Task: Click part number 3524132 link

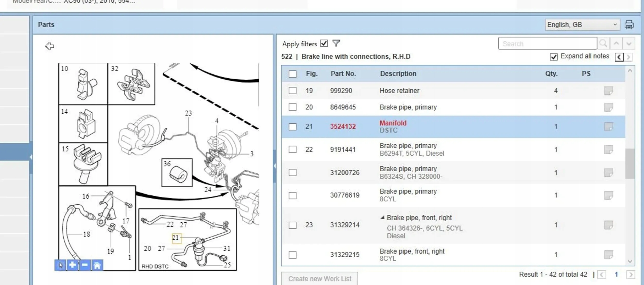Action: pos(343,127)
